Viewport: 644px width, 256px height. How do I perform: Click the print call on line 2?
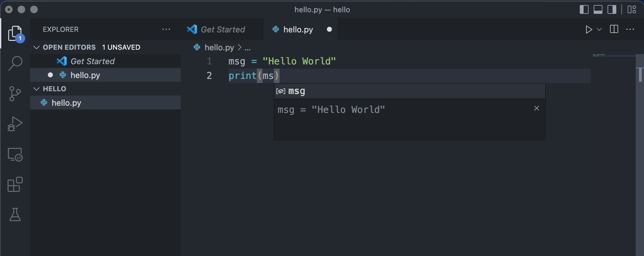242,75
